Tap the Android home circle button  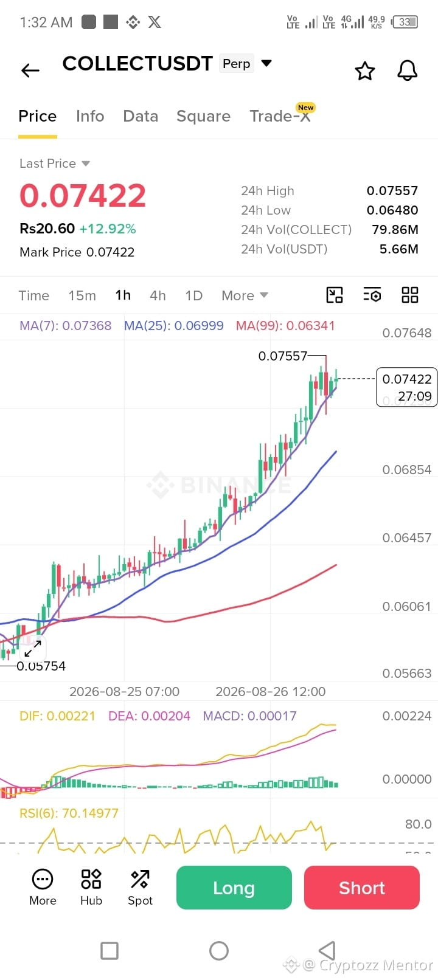[x=219, y=951]
